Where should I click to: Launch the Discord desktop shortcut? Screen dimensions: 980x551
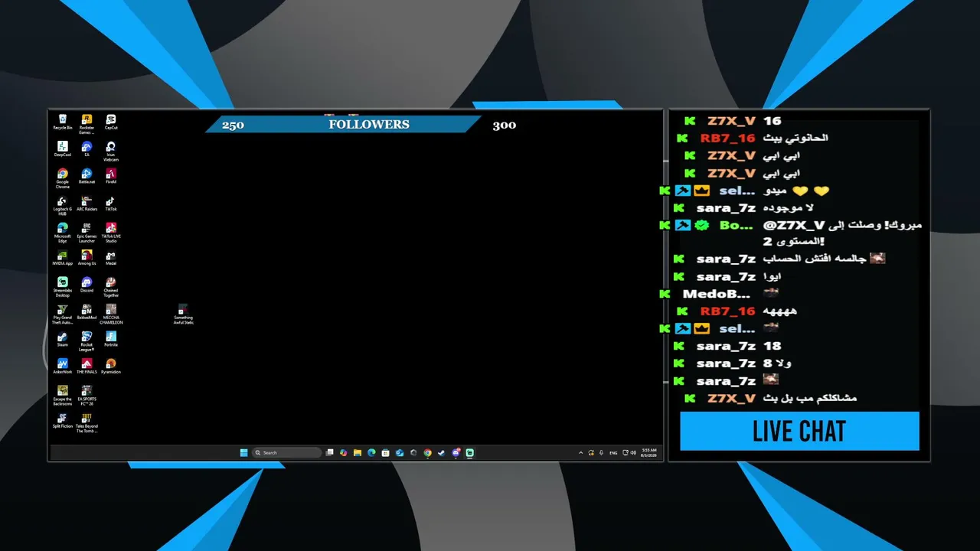87,285
